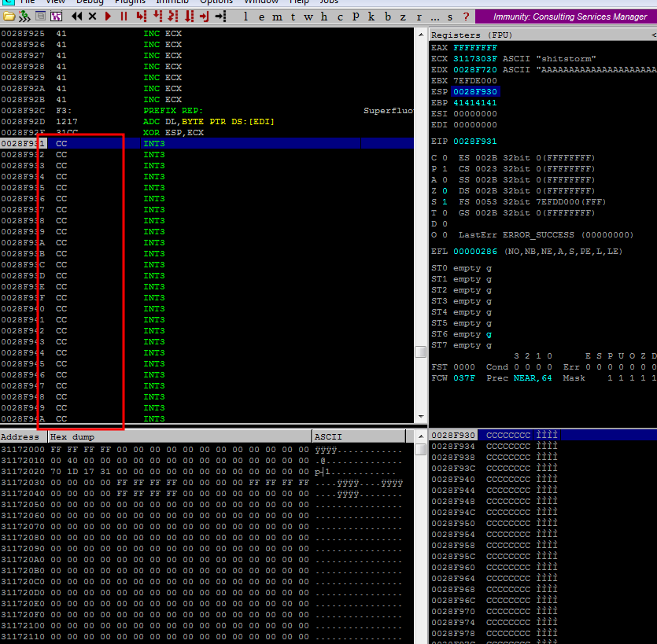Click the Close program X icon
This screenshot has width=657, height=644.
(x=93, y=16)
